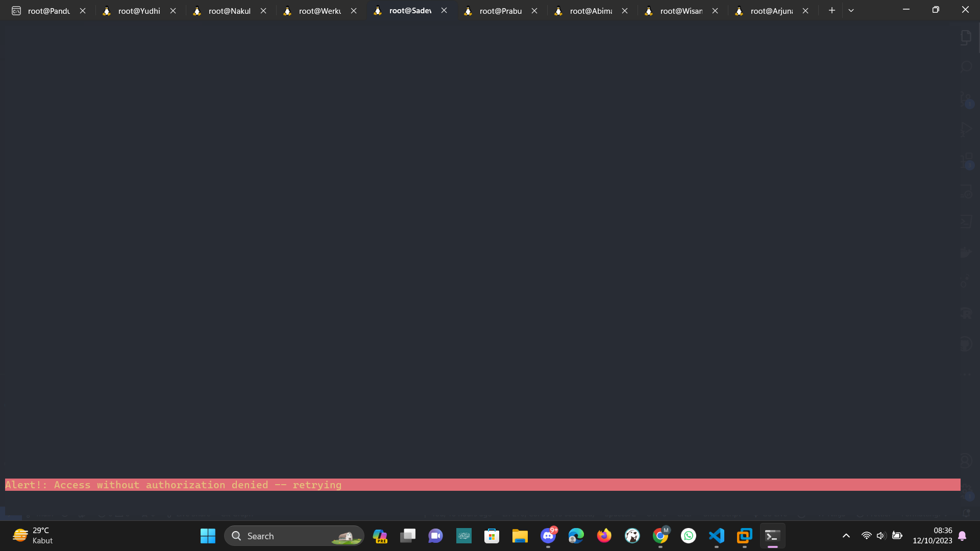Image resolution: width=980 pixels, height=551 pixels.
Task: Open the tab switcher dropdown chevron
Action: point(851,10)
